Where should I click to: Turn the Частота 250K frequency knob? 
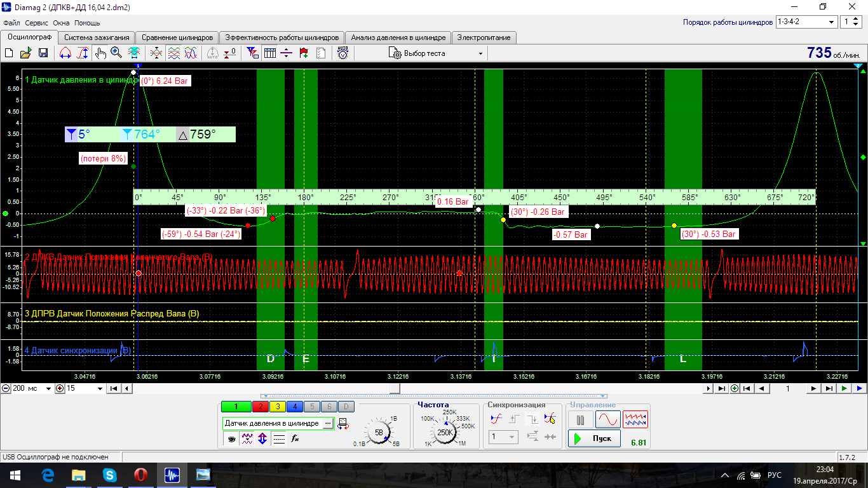445,433
